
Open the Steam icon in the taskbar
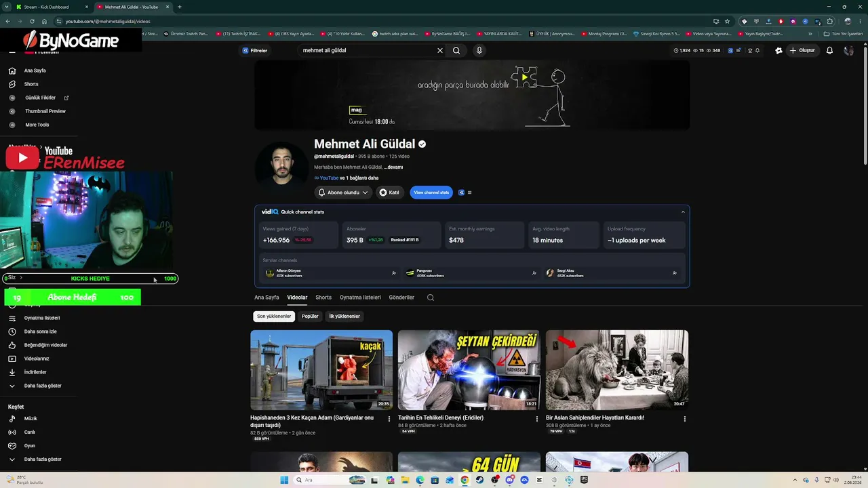click(x=479, y=480)
